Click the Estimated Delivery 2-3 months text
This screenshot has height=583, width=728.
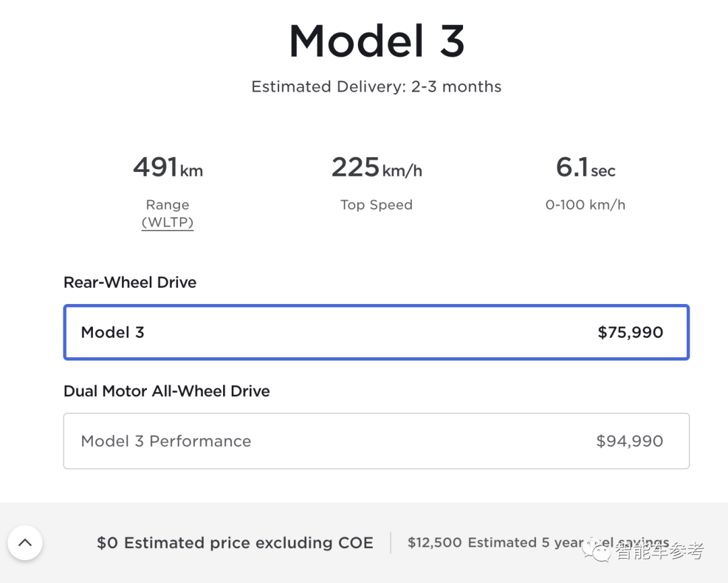tap(376, 87)
